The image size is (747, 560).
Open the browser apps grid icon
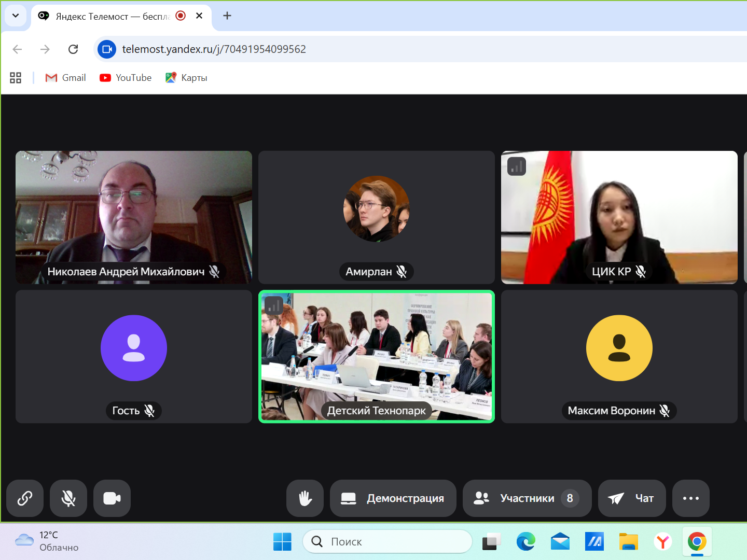[16, 78]
